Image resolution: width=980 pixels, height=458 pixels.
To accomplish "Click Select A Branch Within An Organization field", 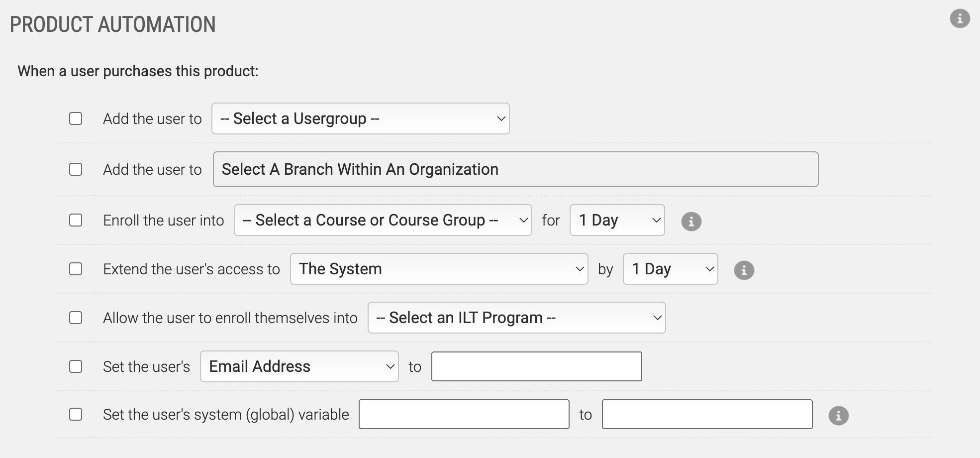I will click(x=516, y=169).
